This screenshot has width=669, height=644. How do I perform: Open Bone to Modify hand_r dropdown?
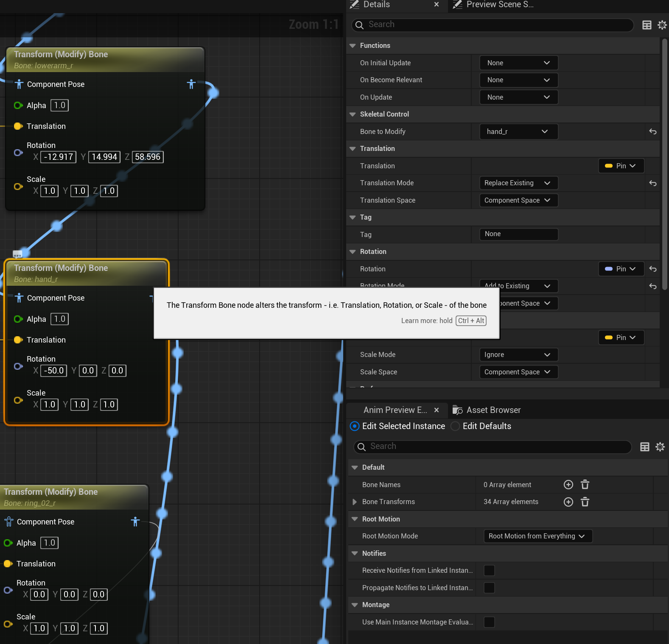(518, 132)
